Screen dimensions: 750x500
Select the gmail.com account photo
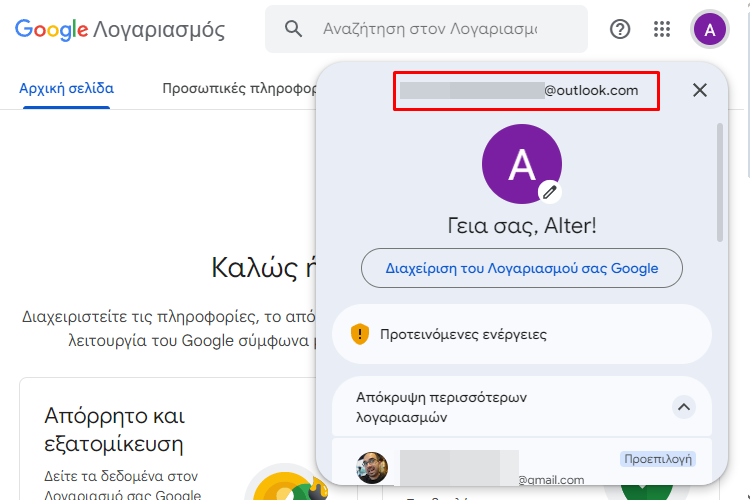point(372,467)
